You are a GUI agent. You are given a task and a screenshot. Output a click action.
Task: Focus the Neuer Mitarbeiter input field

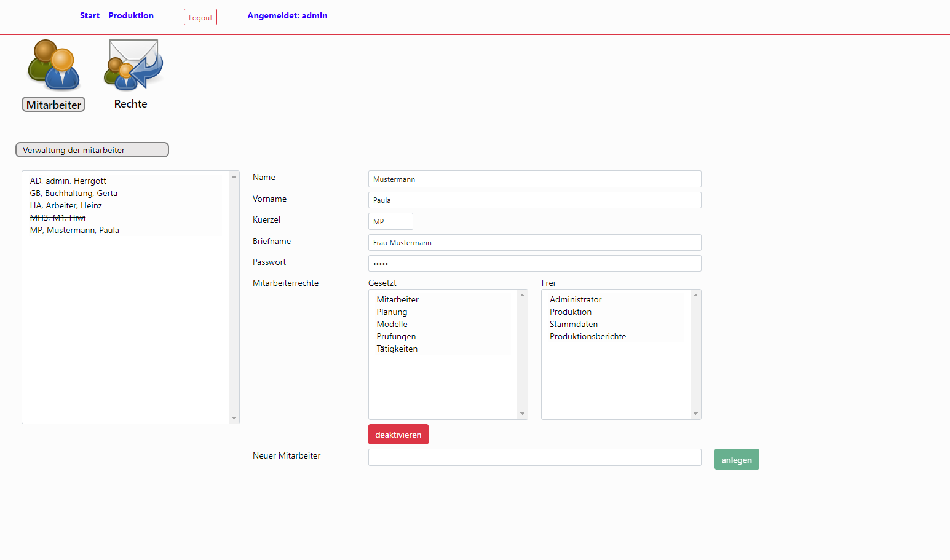point(534,457)
